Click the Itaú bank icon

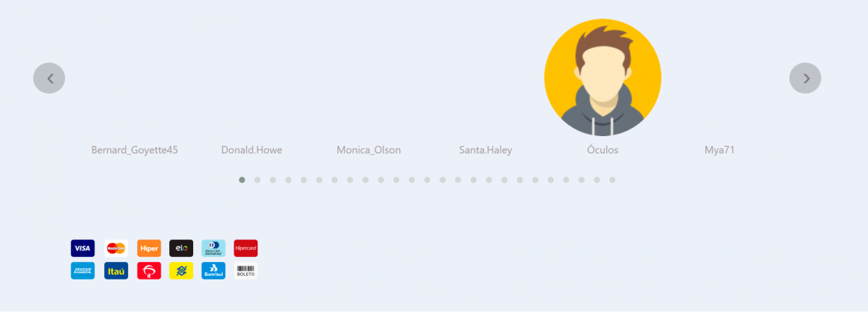pos(116,271)
